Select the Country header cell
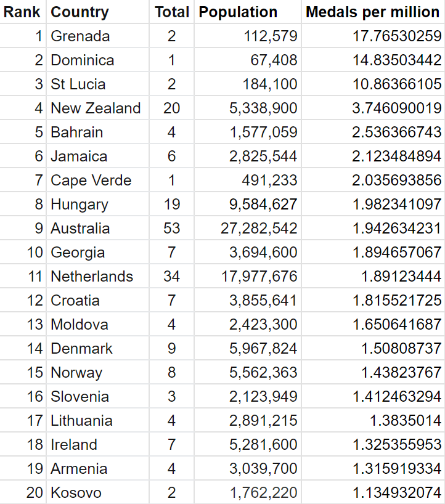Screen dimensions: 445x504 tap(80, 12)
